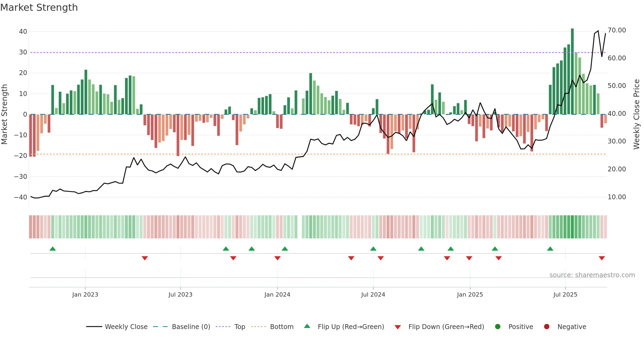Click the purple dotted Top threshold line
This screenshot has width=644, height=362.
coord(318,52)
